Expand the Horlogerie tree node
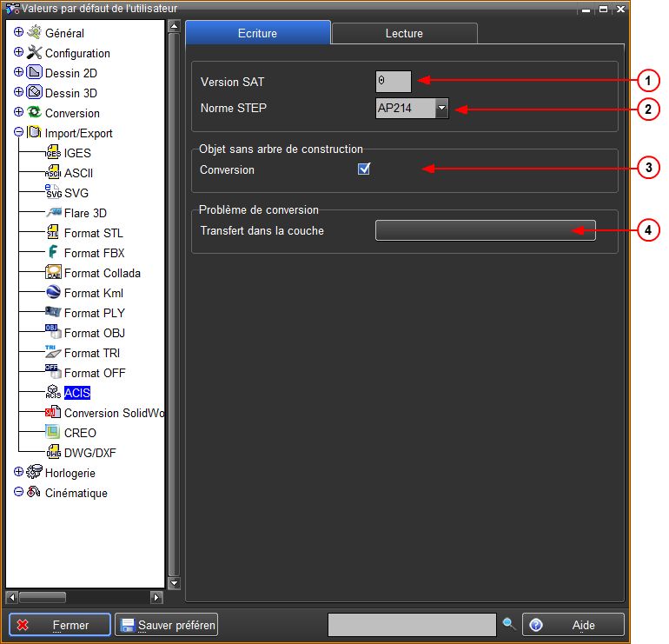 pyautogui.click(x=19, y=473)
